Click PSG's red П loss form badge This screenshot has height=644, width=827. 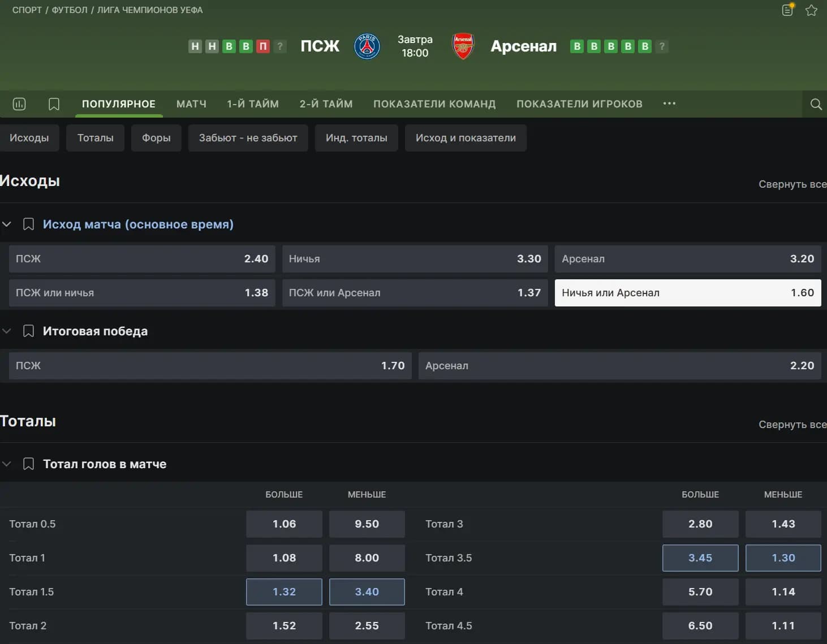click(x=263, y=46)
